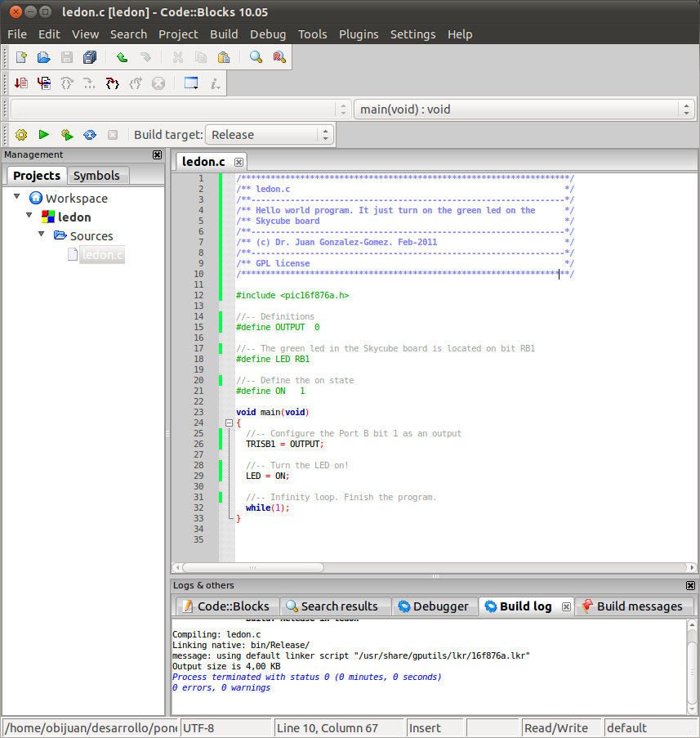Collapse the Sources folder in tree
Viewport: 700px width, 738px height.
tap(42, 235)
